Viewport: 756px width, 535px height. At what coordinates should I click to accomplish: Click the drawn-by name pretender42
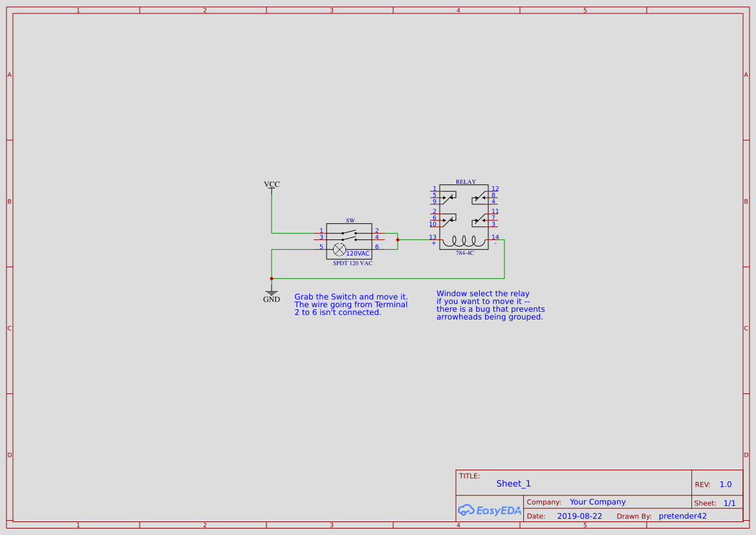point(683,516)
